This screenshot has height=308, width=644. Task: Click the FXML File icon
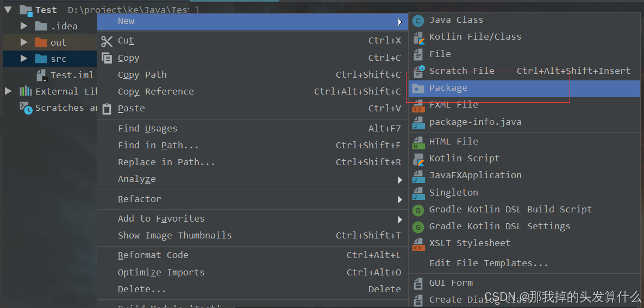(418, 105)
